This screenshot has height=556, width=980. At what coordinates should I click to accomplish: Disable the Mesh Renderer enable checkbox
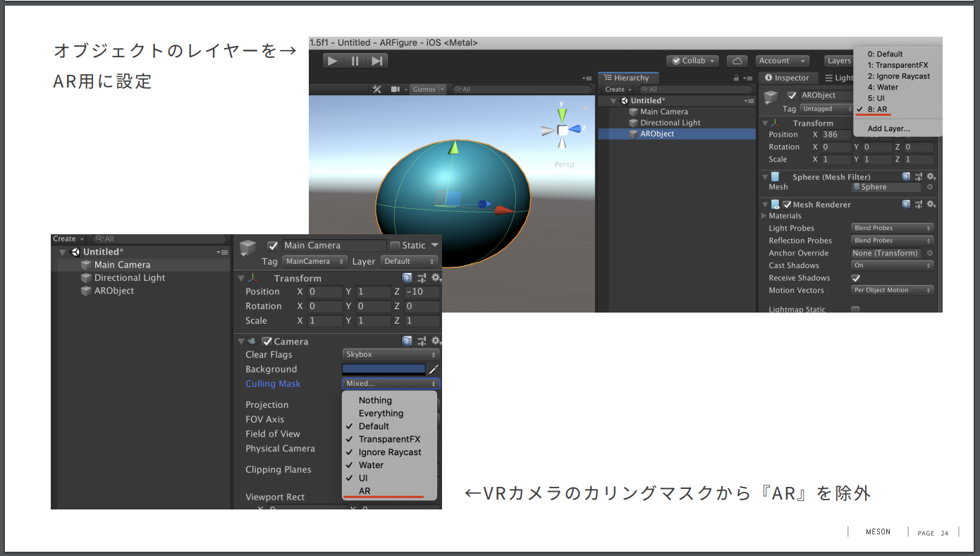tap(788, 204)
